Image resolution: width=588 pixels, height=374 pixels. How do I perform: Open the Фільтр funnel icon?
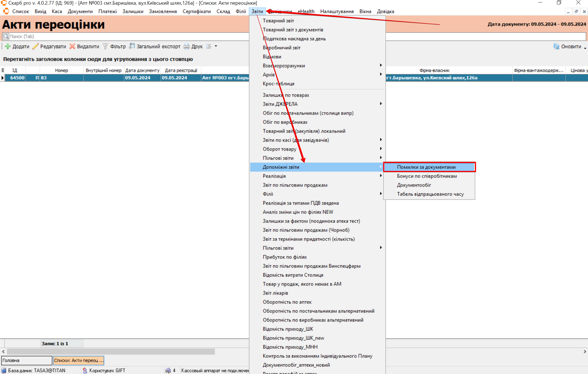(105, 46)
